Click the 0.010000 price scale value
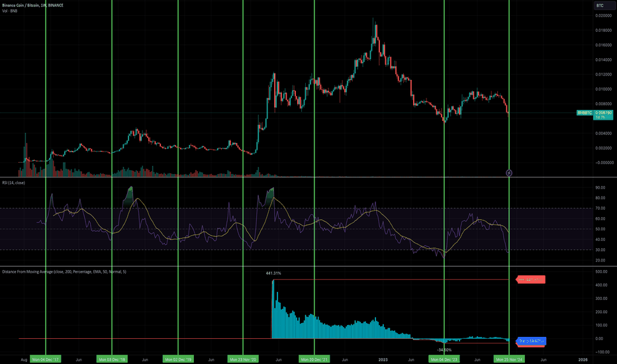 tap(604, 89)
